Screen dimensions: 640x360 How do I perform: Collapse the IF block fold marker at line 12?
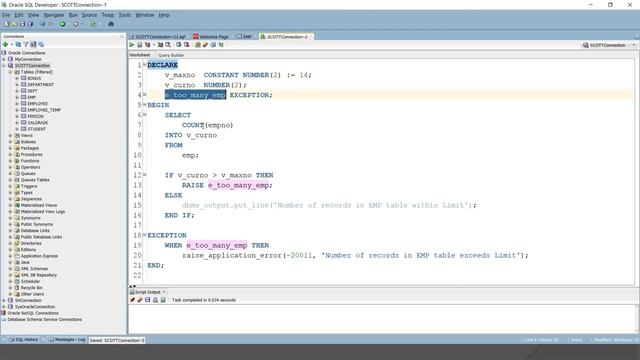click(x=144, y=175)
